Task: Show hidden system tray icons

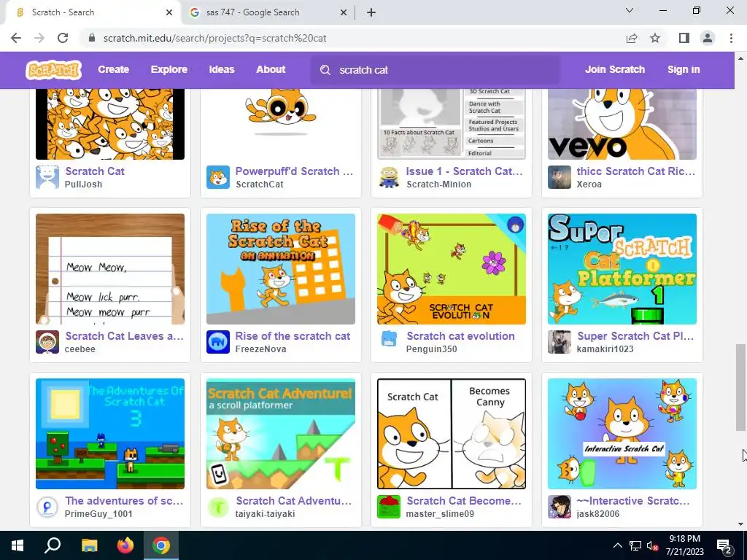Action: pos(617,545)
